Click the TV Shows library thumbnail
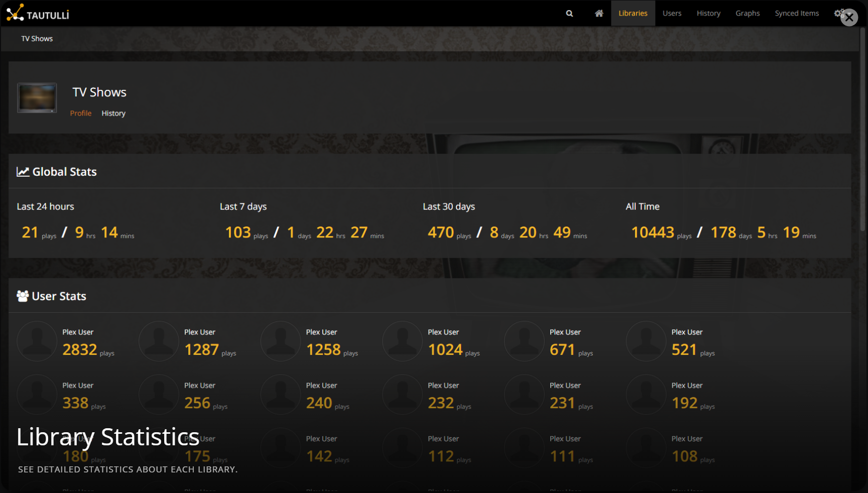 tap(37, 97)
